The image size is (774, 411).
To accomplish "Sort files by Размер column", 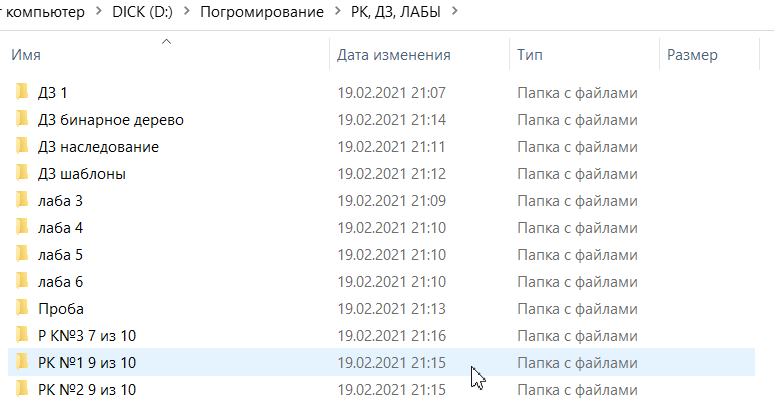I will 692,56.
